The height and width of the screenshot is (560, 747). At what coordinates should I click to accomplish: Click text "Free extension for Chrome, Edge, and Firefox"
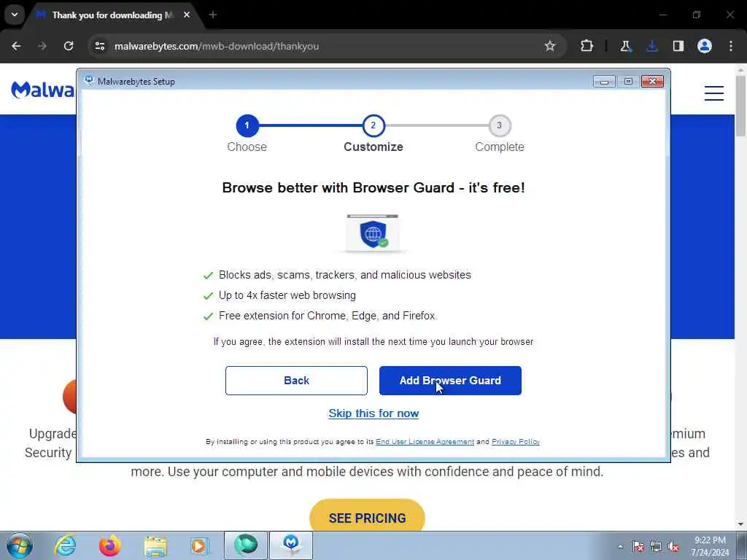(x=328, y=316)
